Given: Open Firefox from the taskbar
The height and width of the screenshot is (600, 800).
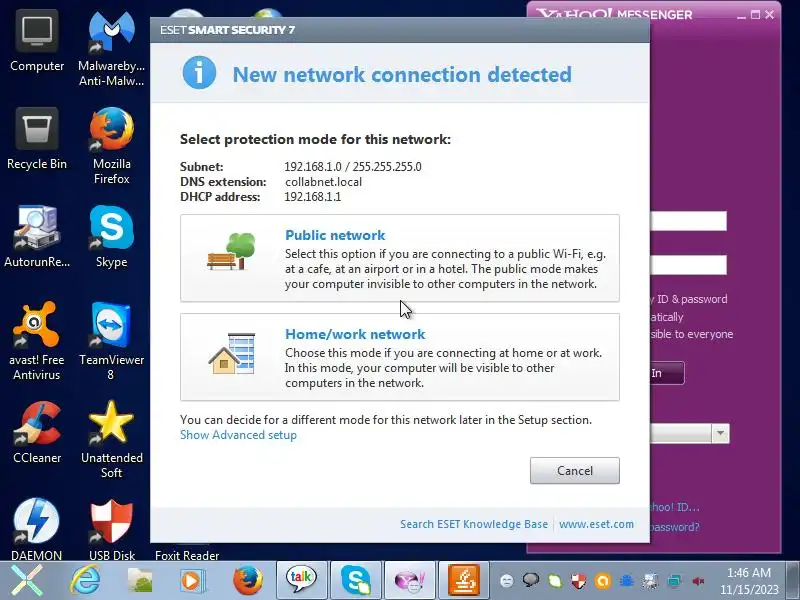Looking at the screenshot, I should tap(248, 581).
